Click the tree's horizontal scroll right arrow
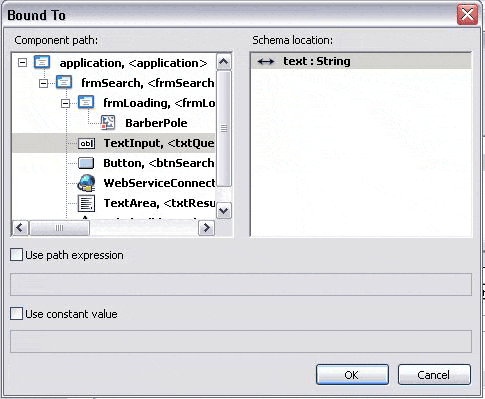The height and width of the screenshot is (399, 485). [207, 228]
